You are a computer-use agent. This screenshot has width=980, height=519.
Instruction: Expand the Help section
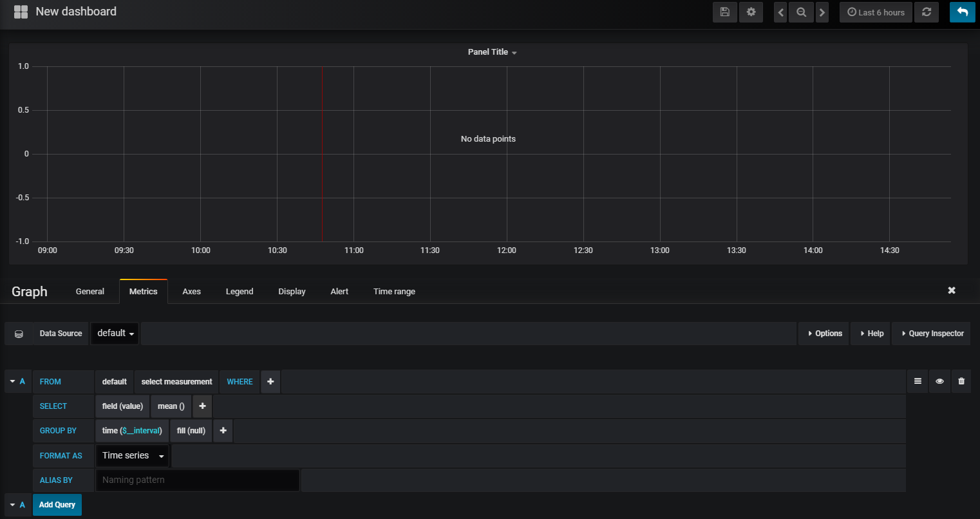(871, 334)
